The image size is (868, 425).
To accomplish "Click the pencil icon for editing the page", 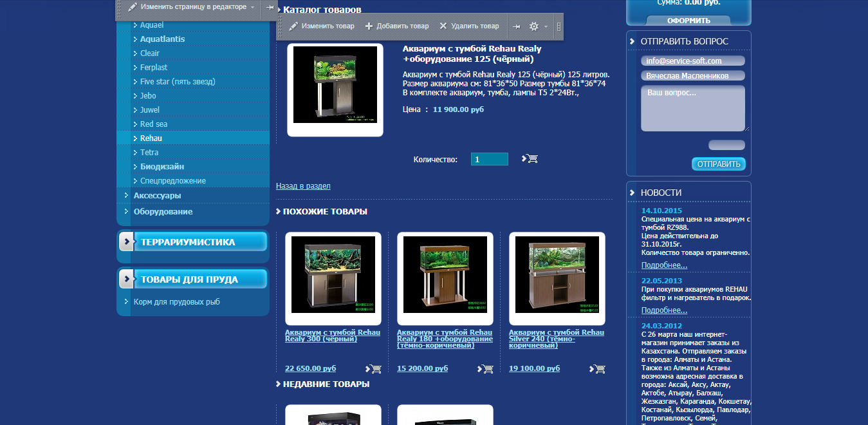I will [133, 7].
